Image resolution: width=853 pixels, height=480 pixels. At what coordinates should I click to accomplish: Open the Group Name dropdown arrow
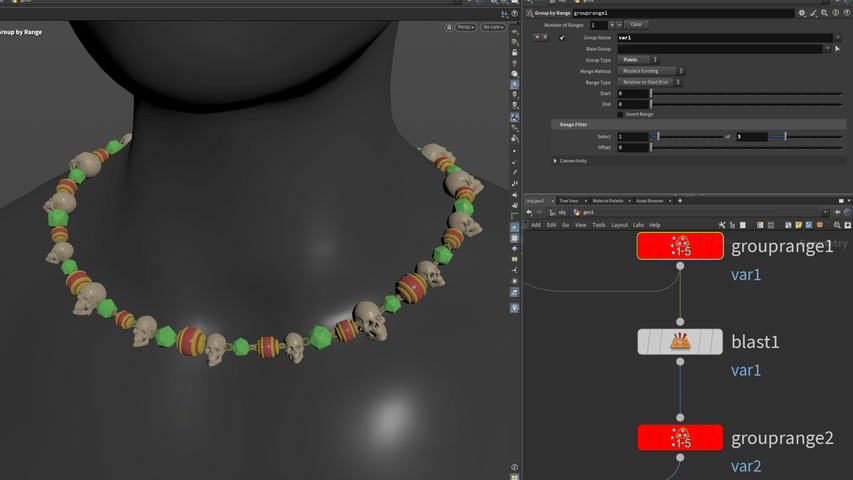click(x=838, y=38)
